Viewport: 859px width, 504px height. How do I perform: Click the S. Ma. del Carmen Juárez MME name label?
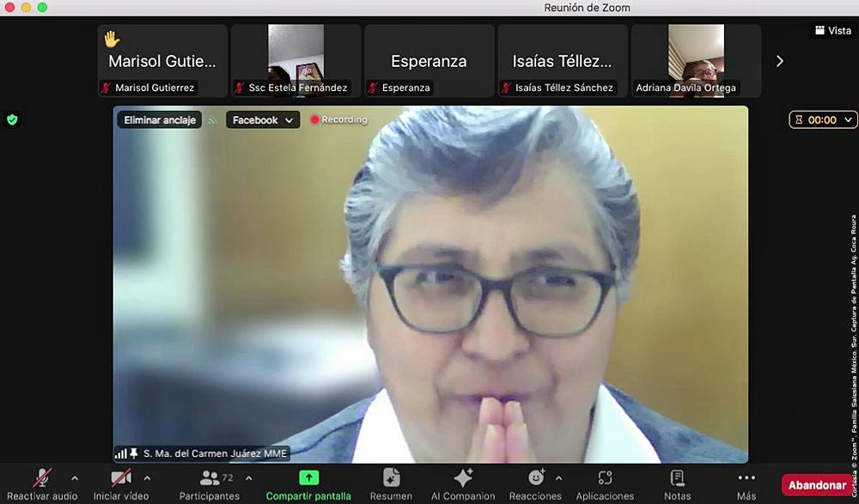(x=215, y=453)
